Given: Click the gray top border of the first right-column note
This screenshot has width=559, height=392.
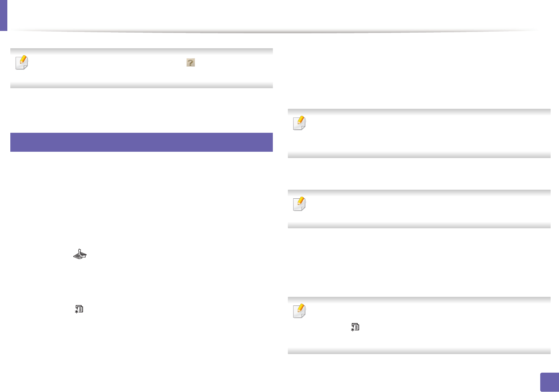Looking at the screenshot, I should [419, 112].
